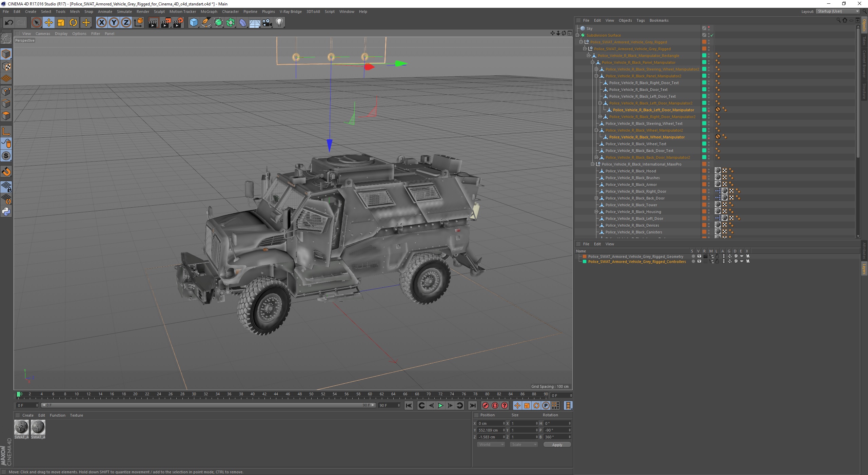Toggle Geometry layer solo dot
The image size is (868, 475).
tap(693, 256)
